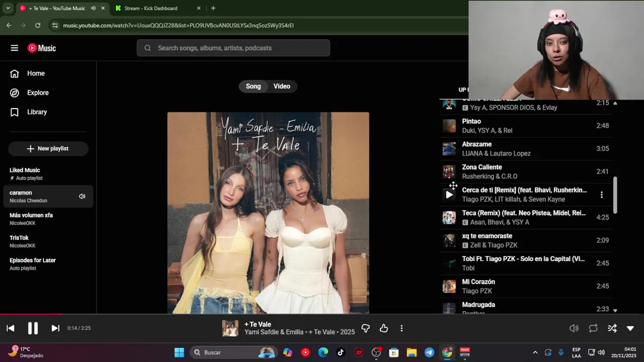This screenshot has width=644, height=362.
Task: Select Abrazame by LUANA in queue
Action: click(526, 149)
